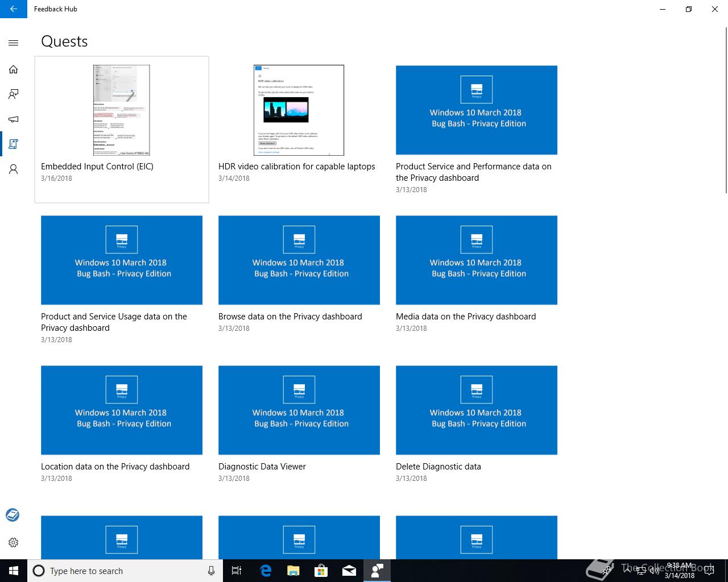Open Announcements megaphone icon
Viewport: 728px width, 582px height.
pyautogui.click(x=14, y=119)
